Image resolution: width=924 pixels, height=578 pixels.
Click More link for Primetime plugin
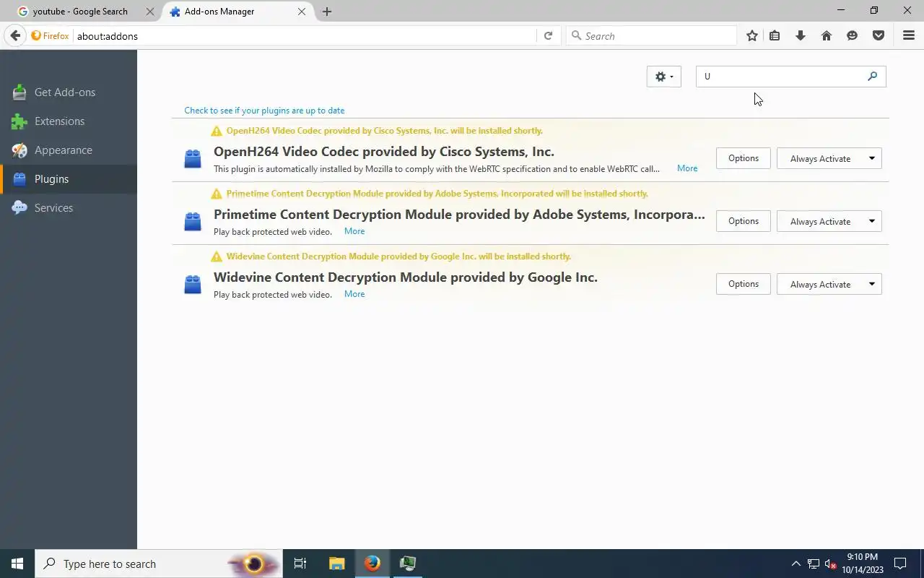354,231
